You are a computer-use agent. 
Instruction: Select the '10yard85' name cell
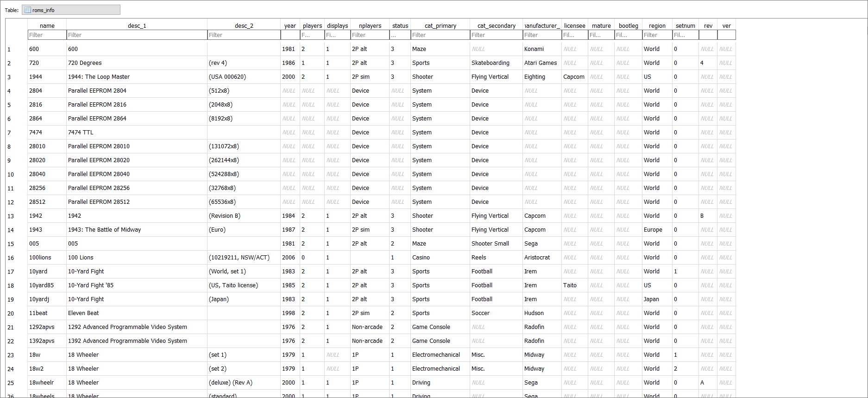coord(47,285)
